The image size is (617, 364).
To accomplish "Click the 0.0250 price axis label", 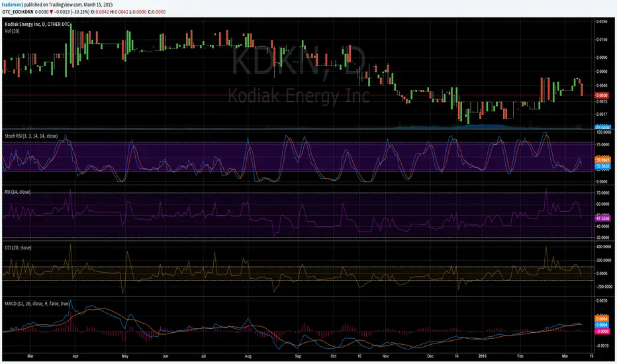I will coord(602,22).
